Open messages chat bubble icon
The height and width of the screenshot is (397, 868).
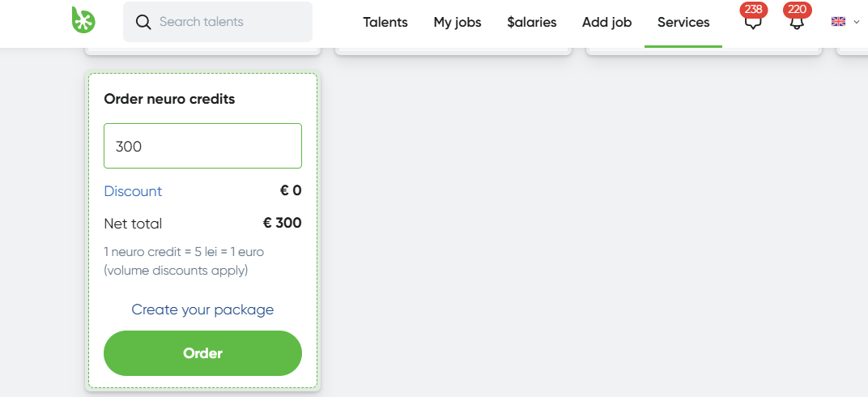point(752,23)
